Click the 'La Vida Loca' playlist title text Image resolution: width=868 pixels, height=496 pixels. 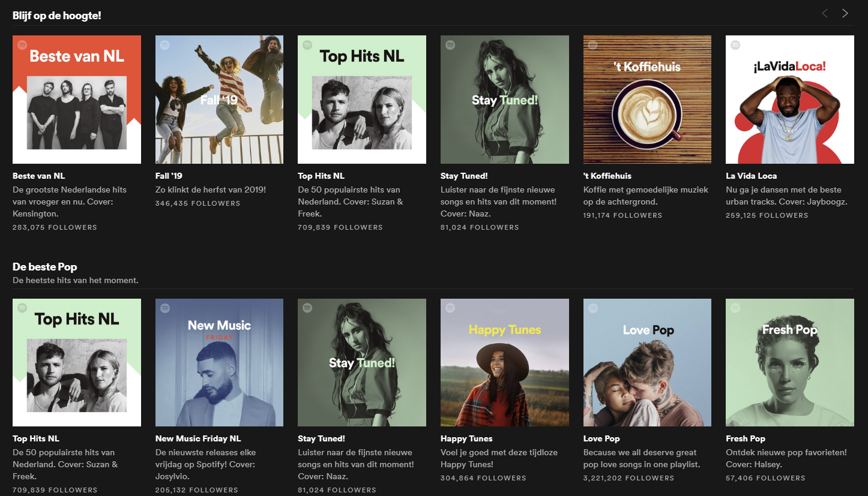(751, 176)
